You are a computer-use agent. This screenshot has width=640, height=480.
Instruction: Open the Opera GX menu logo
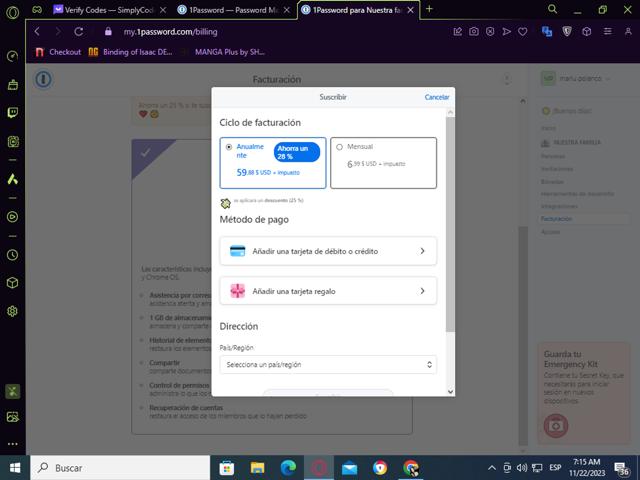[13, 13]
